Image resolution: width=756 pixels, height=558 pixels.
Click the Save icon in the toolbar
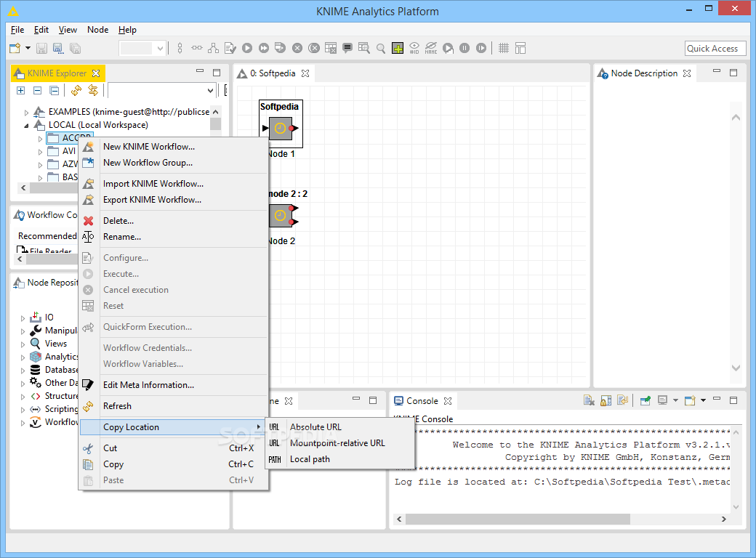click(42, 48)
